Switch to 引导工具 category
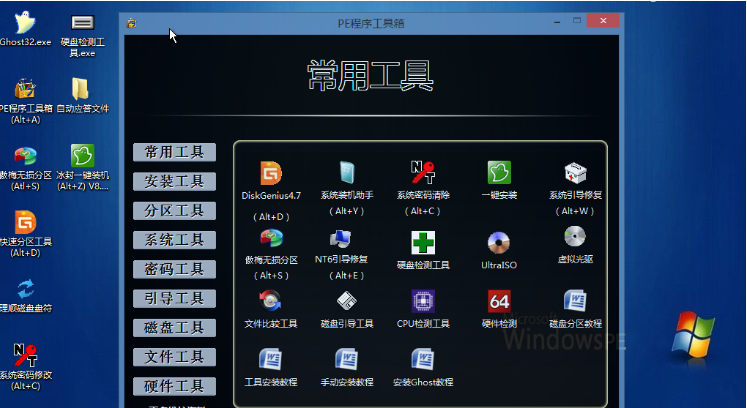This screenshot has width=747, height=408. tap(174, 299)
